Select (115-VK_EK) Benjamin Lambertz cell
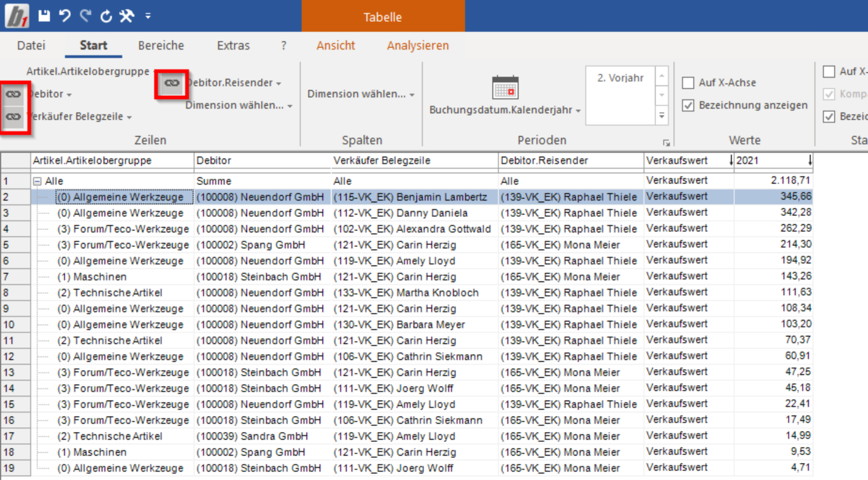This screenshot has height=480, width=868. tap(414, 197)
